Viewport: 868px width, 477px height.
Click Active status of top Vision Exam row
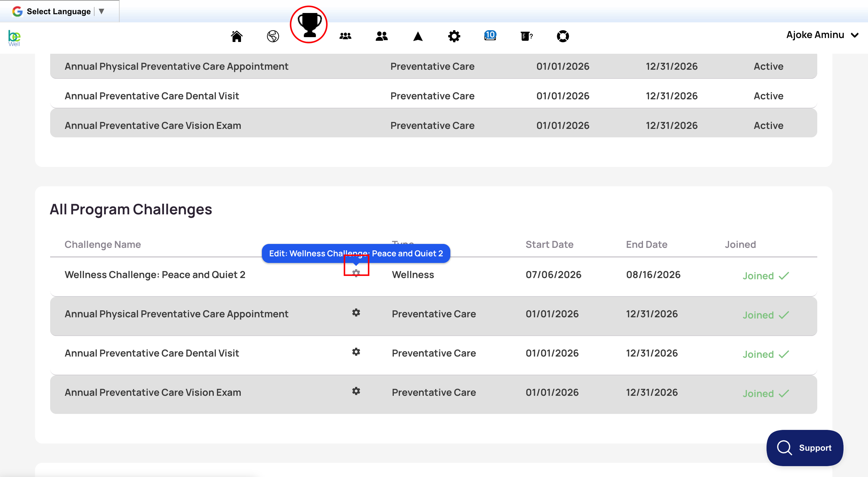coord(768,125)
